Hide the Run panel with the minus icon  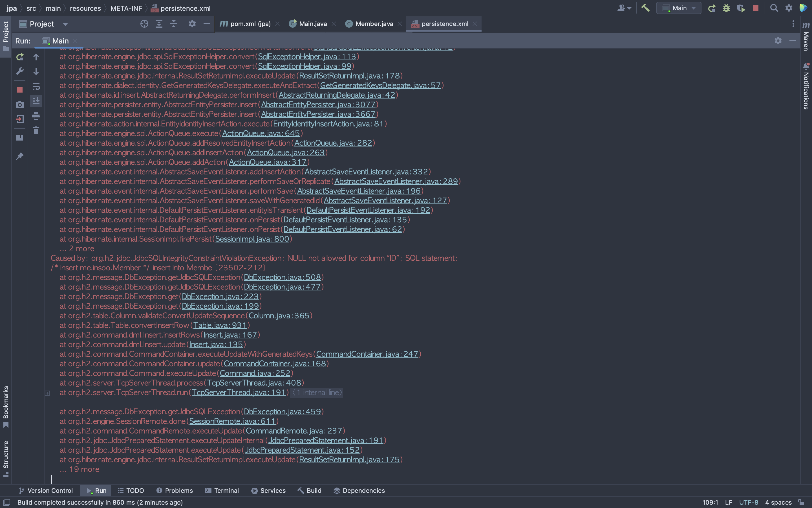[x=793, y=41]
